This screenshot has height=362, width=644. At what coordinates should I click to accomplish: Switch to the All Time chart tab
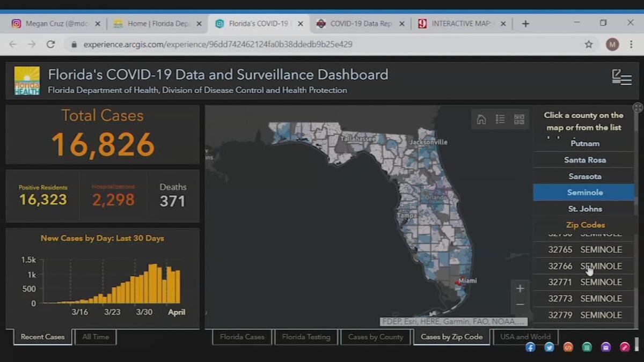(x=96, y=337)
